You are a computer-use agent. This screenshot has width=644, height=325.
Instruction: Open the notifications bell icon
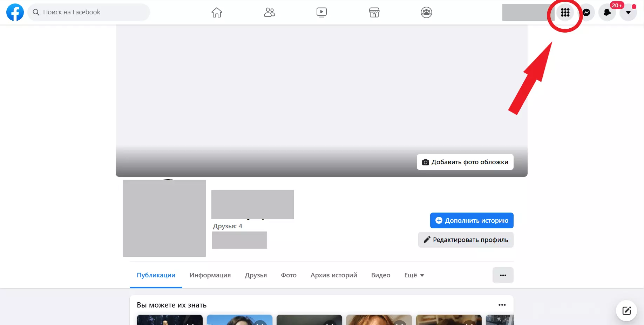(607, 13)
